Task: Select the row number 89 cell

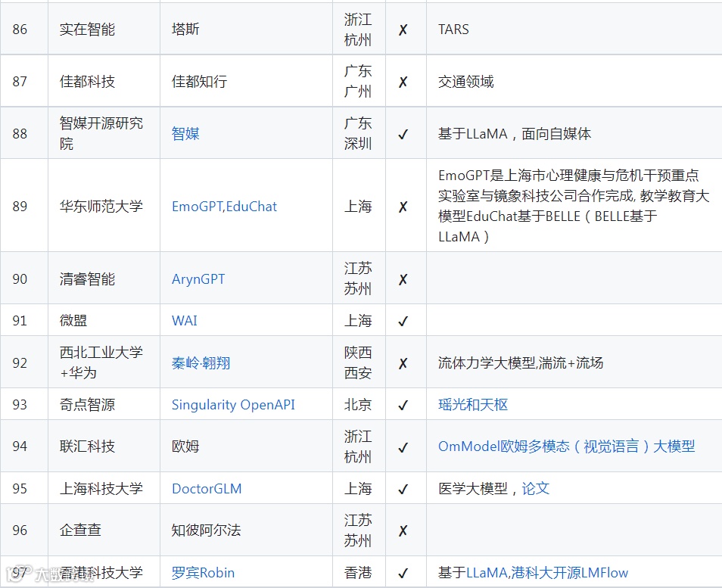Action: coord(24,206)
